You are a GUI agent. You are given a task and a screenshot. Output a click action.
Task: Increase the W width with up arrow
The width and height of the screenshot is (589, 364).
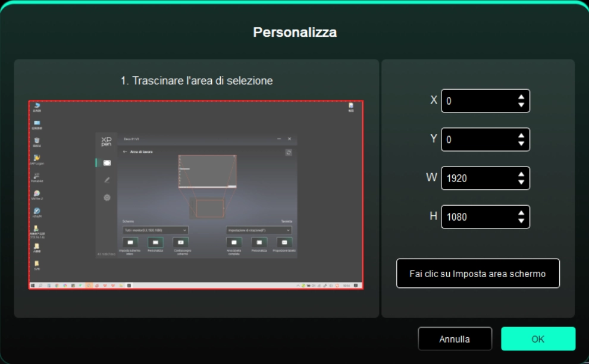point(521,174)
